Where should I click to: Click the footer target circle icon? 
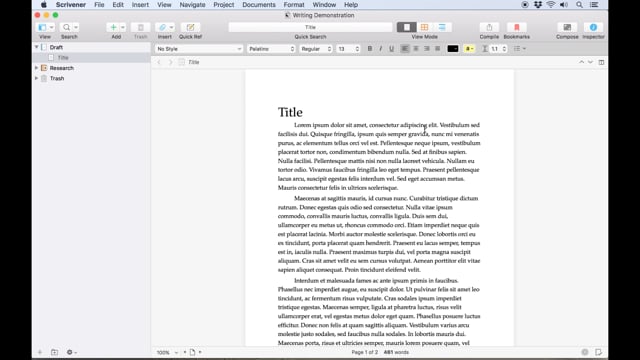[x=584, y=352]
